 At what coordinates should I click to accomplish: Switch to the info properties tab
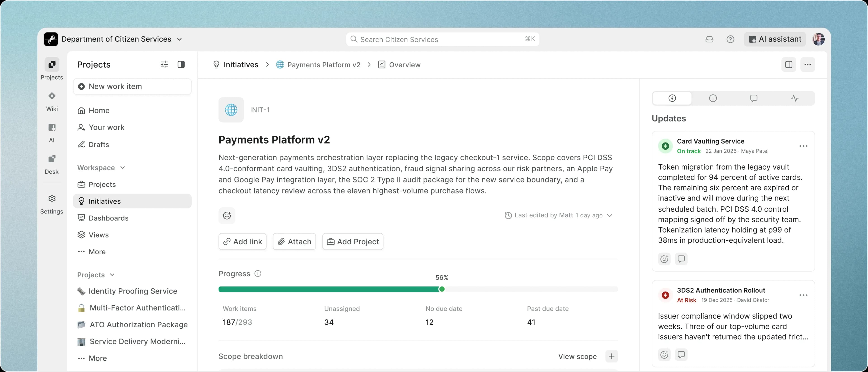[713, 98]
